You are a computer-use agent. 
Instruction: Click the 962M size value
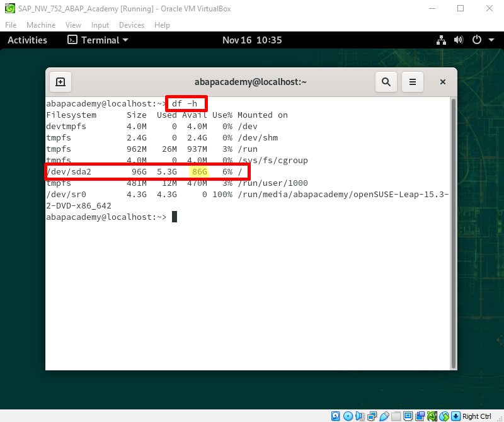[137, 149]
